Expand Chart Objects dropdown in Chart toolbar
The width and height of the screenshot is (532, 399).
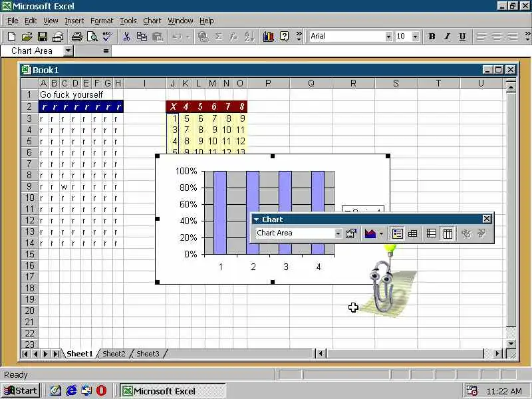pos(338,233)
